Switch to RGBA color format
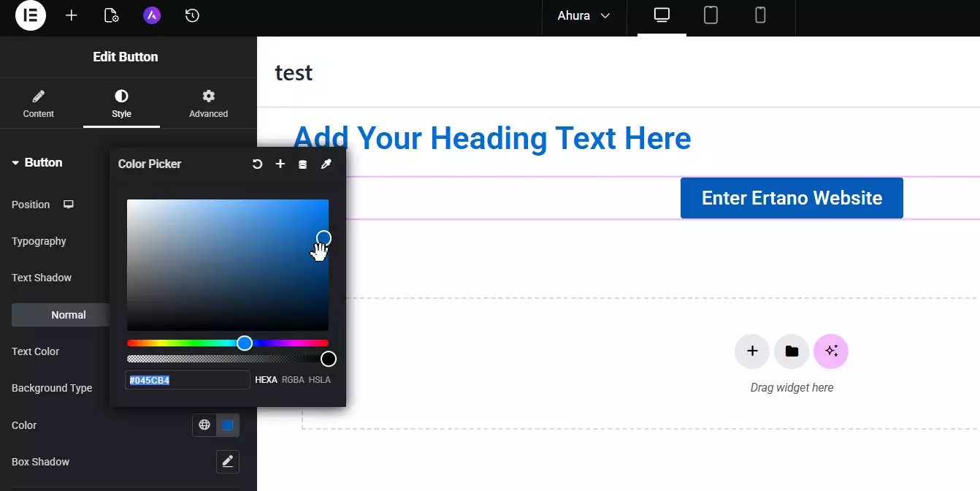980x491 pixels. 293,379
